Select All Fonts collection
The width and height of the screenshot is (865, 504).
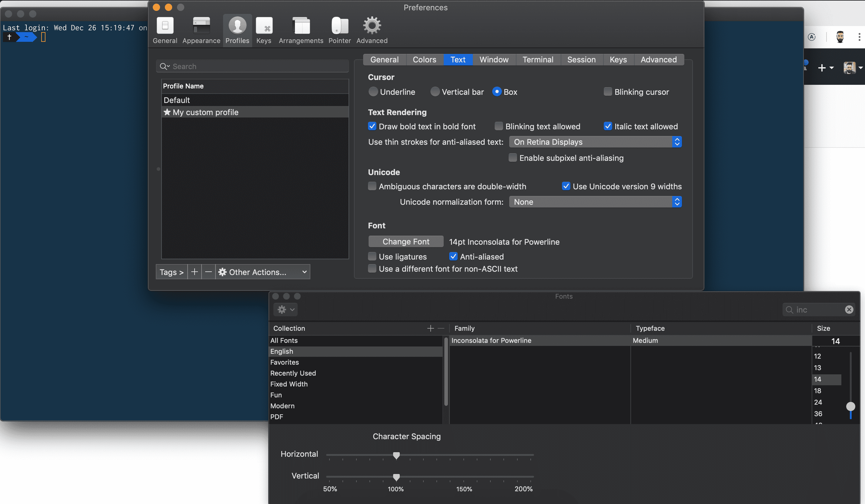[x=356, y=340]
